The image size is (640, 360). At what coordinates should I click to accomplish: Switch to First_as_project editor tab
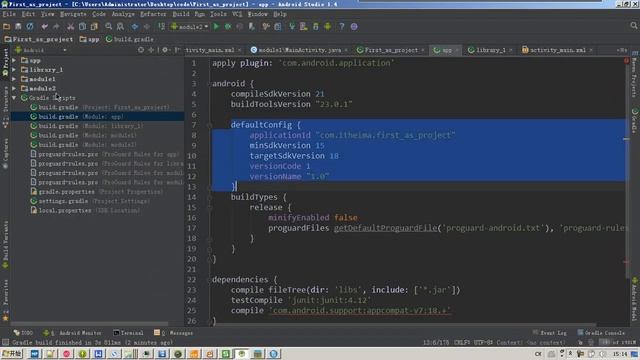pos(391,50)
